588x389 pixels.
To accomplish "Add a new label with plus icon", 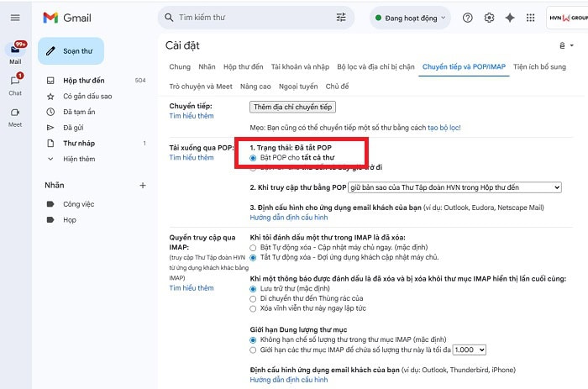I will pos(143,185).
